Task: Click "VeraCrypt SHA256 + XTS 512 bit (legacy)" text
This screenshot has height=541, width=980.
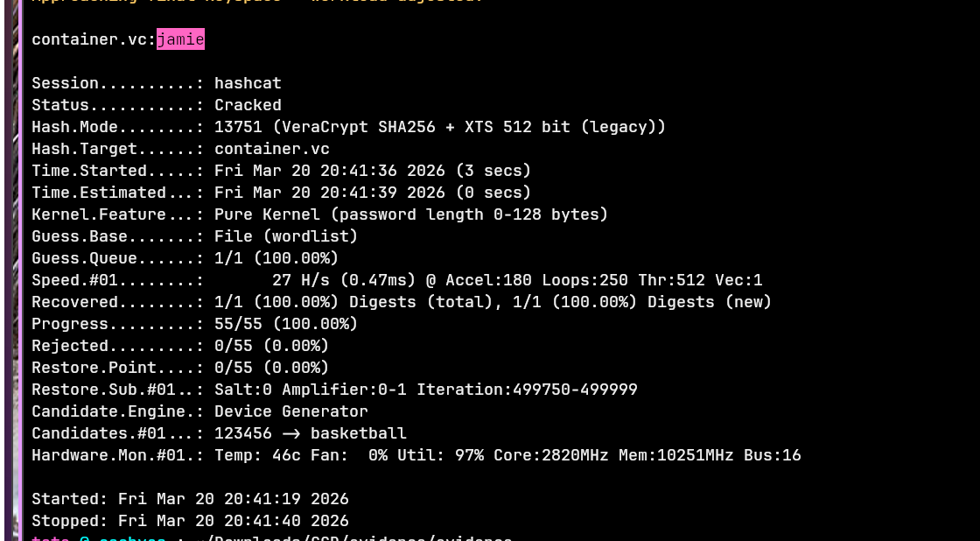Action: pos(469,127)
